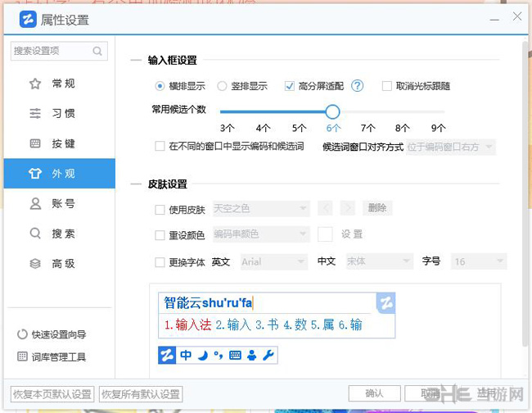532x413 pixels.
Task: Click the next skin arrow button
Action: pos(348,208)
